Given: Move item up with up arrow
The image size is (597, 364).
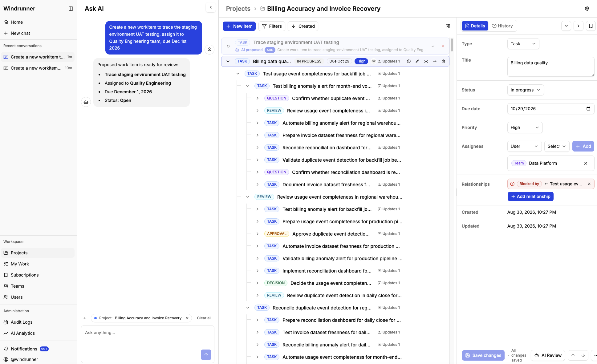Looking at the screenshot, I should tap(573, 355).
